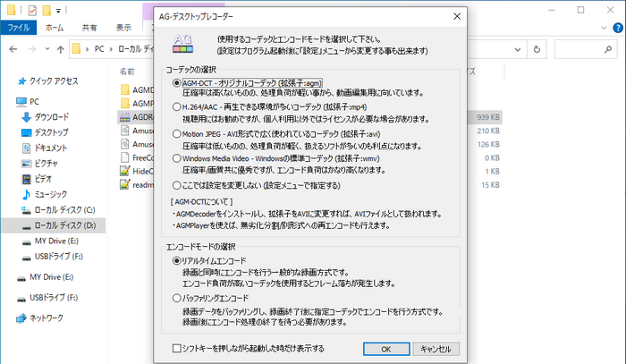
Task: Open quick access toolbar customize dropdown
Action: (58, 11)
